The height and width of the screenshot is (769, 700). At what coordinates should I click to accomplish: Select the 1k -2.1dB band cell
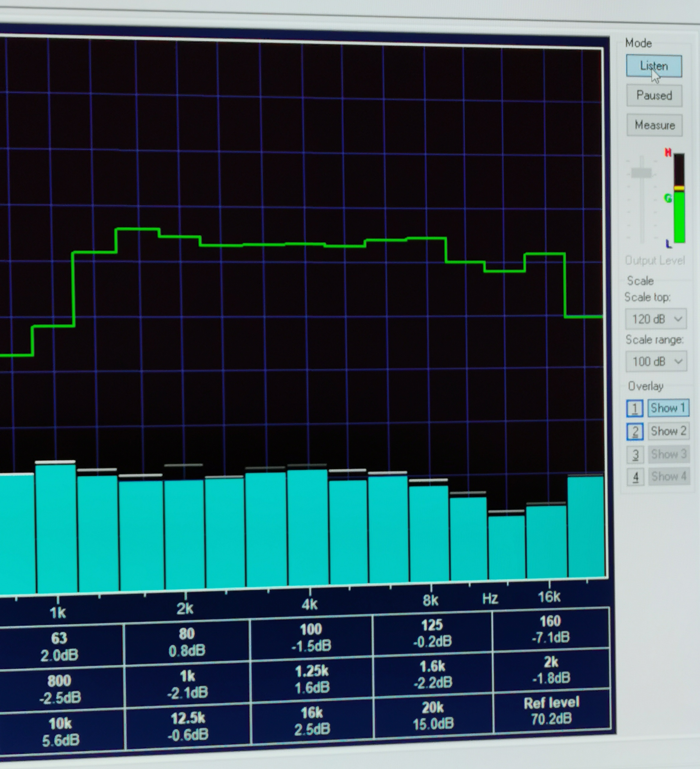[187, 684]
